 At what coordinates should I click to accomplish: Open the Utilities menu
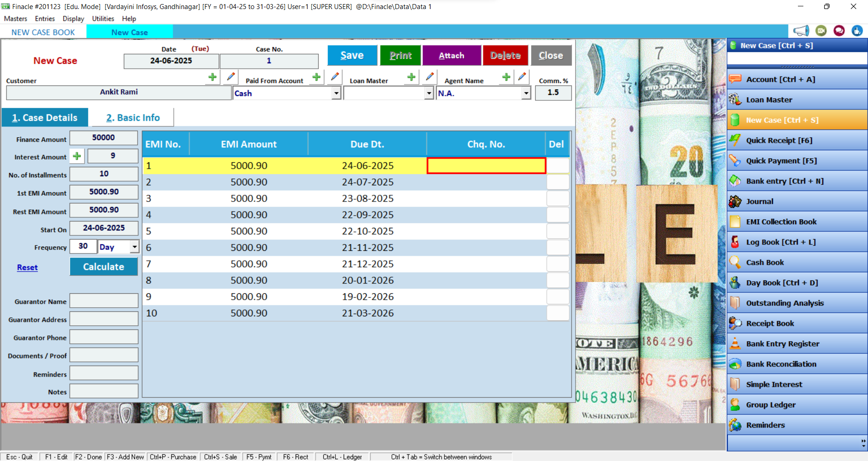click(103, 19)
